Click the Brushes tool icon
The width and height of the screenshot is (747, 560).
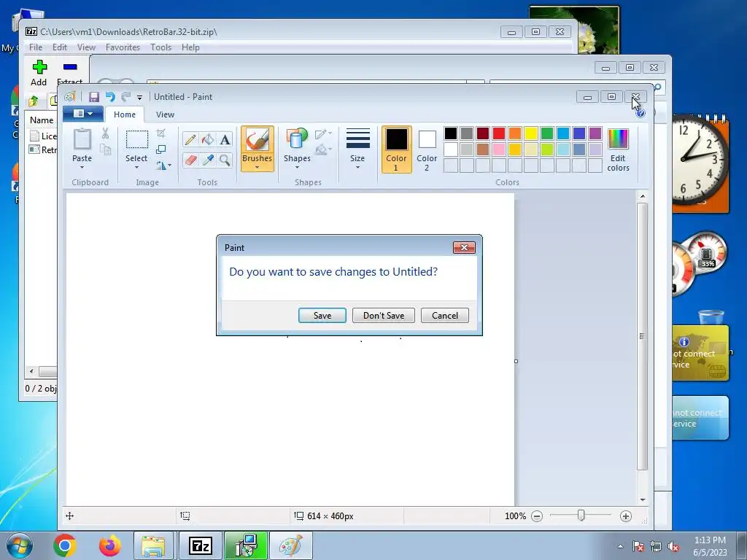[258, 140]
